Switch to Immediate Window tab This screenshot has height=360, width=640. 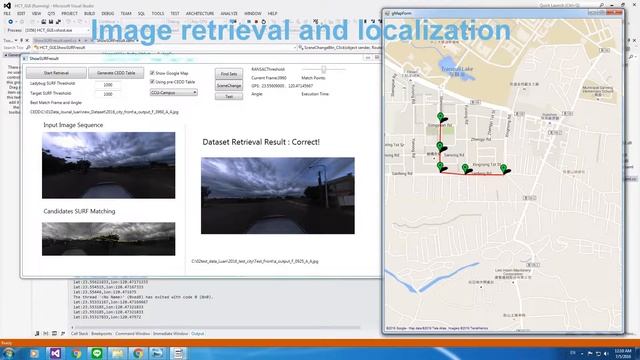(x=171, y=333)
